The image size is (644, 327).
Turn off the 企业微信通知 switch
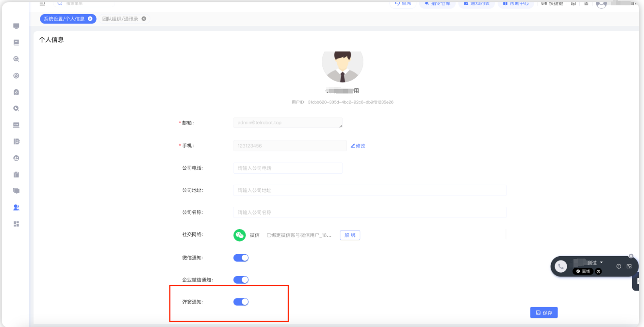pyautogui.click(x=241, y=280)
